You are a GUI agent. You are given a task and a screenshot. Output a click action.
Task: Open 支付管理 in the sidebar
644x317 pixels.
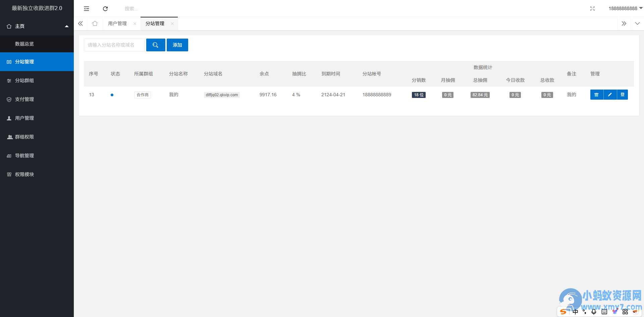[x=37, y=99]
